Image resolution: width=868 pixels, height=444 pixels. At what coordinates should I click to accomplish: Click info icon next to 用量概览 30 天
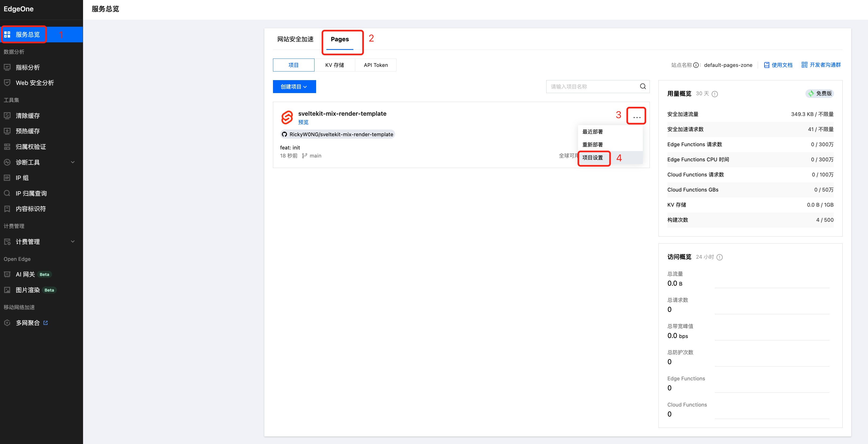pos(714,94)
